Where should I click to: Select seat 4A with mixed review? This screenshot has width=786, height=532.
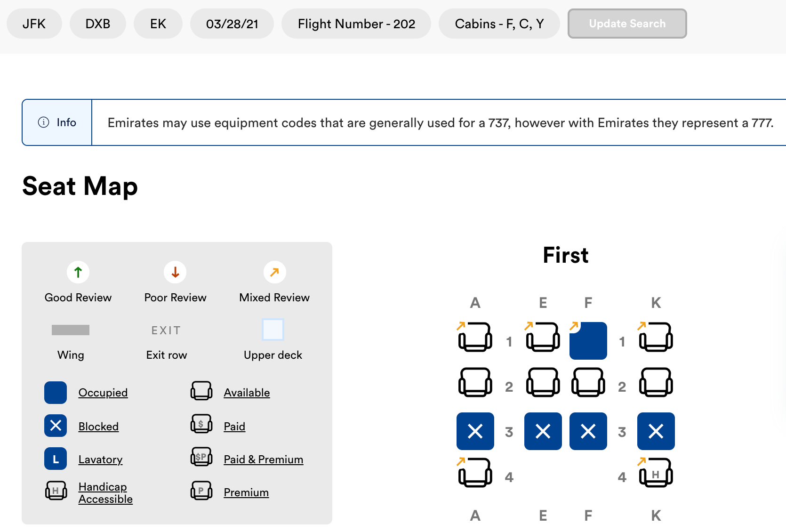[475, 473]
